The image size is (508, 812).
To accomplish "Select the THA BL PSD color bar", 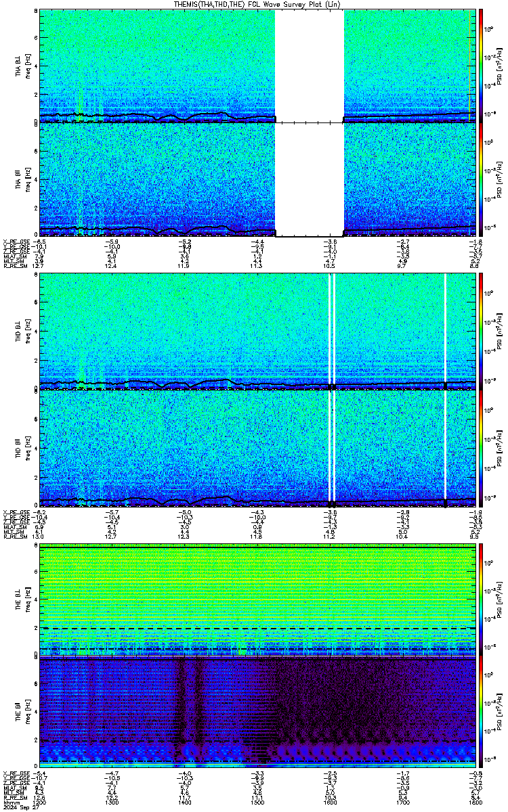I will (481, 66).
